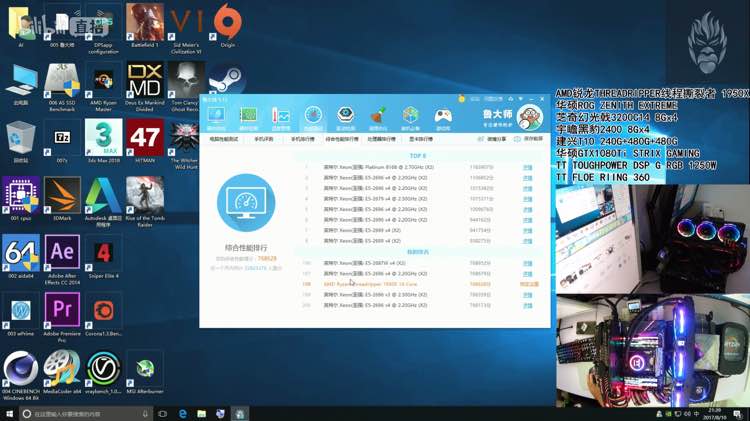750x421 pixels.
Task: Click the webcam preview of the RGB fans
Action: [x=652, y=239]
